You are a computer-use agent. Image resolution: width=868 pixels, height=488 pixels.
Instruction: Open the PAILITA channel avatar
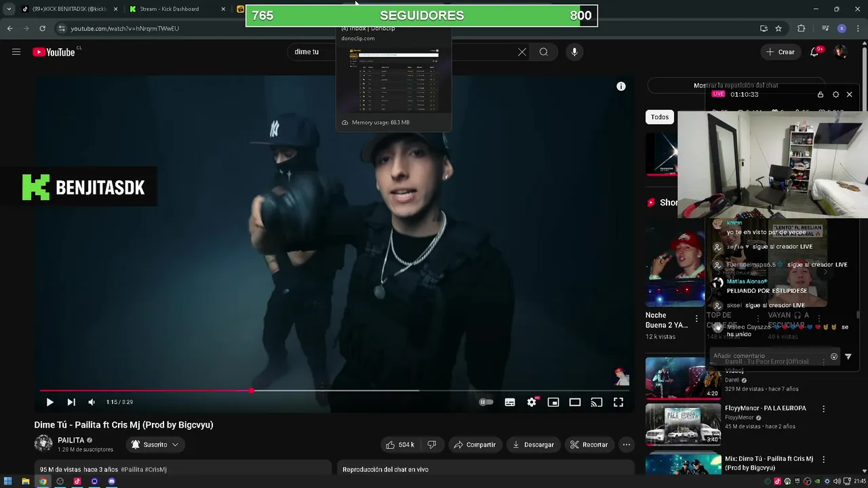[43, 443]
